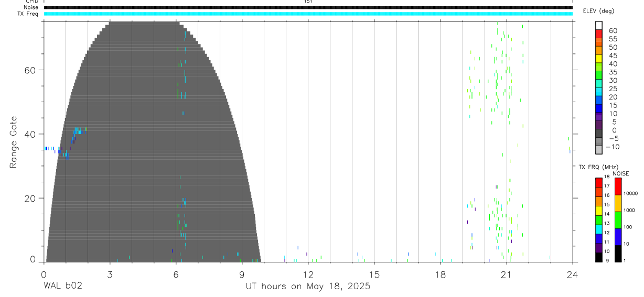Click the '21' tick on the UT hours axis
The width and height of the screenshot is (644, 297).
click(x=506, y=274)
